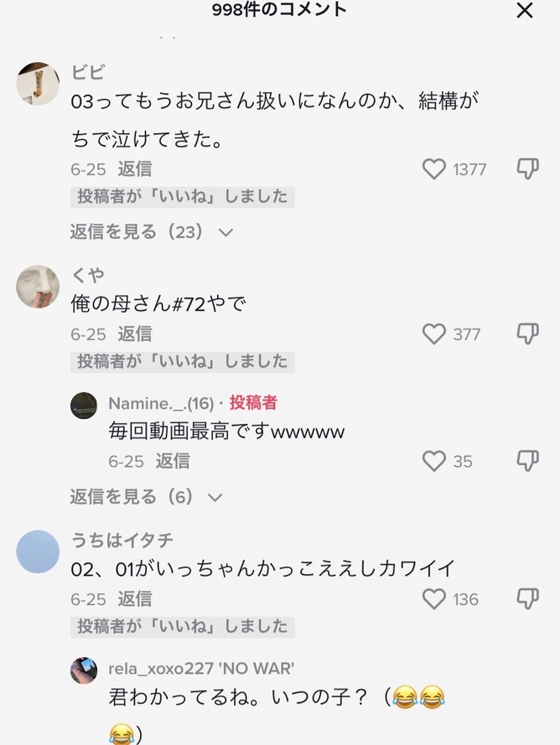Like くや's comment about #72
This screenshot has width=560, height=745.
pyautogui.click(x=434, y=334)
